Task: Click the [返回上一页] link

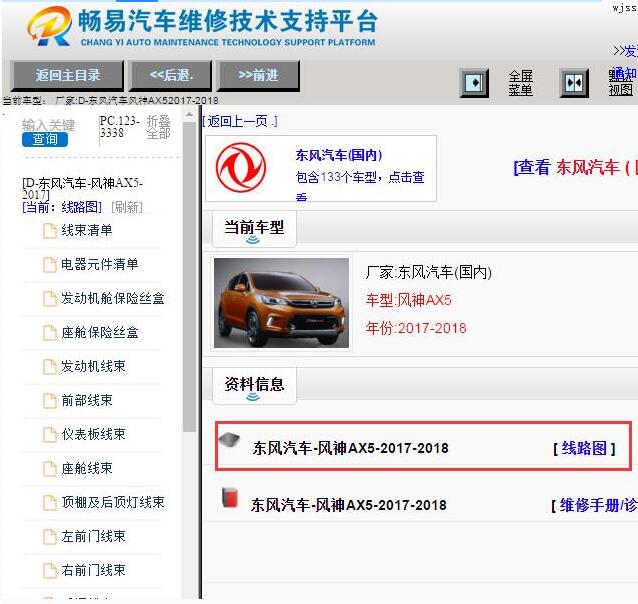Action: pos(240,121)
